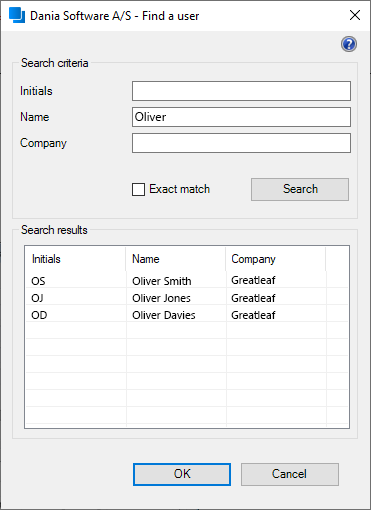Focus the Company search field
Screen dimensions: 371x510
(x=241, y=143)
